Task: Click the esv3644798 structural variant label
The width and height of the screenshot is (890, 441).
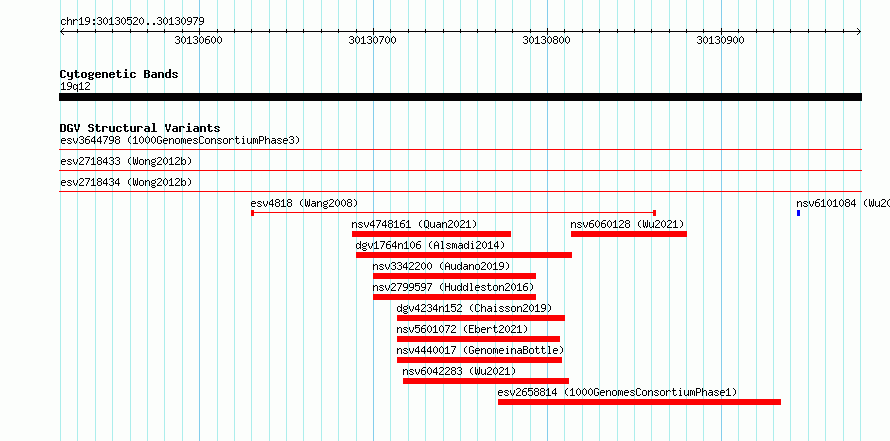Action: 180,140
